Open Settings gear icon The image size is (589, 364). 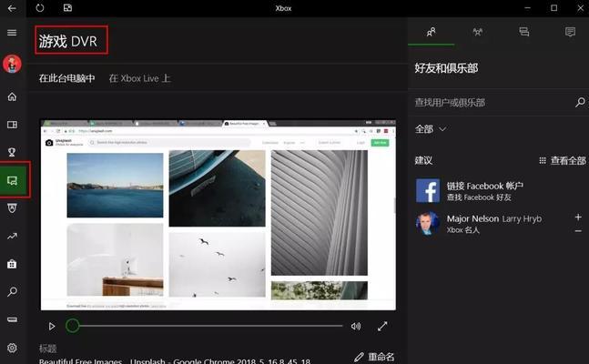click(x=12, y=348)
